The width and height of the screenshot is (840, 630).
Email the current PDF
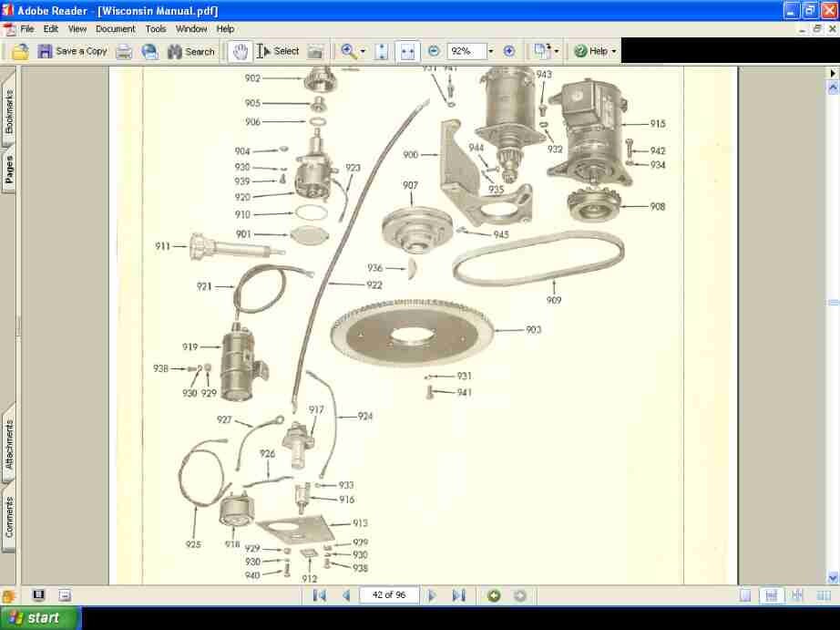149,51
